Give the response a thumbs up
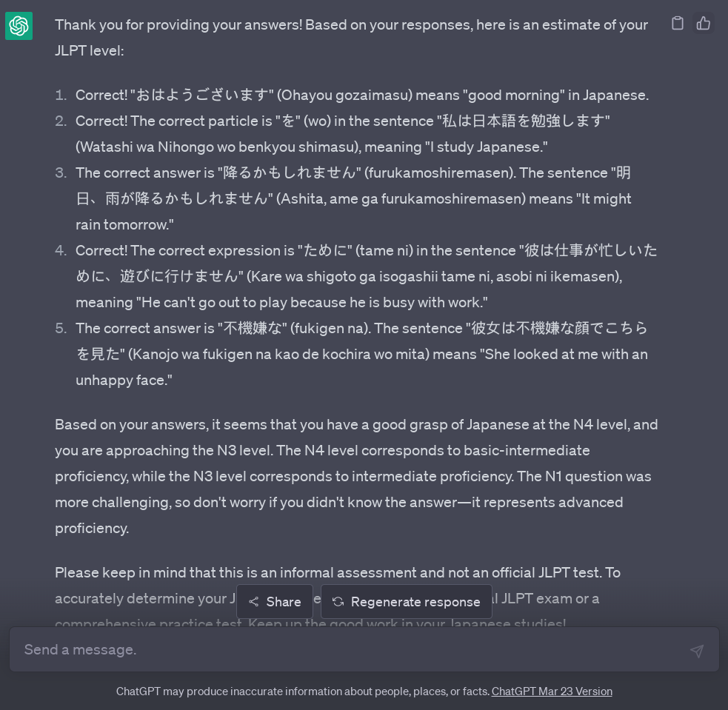This screenshot has height=710, width=728. click(x=704, y=24)
